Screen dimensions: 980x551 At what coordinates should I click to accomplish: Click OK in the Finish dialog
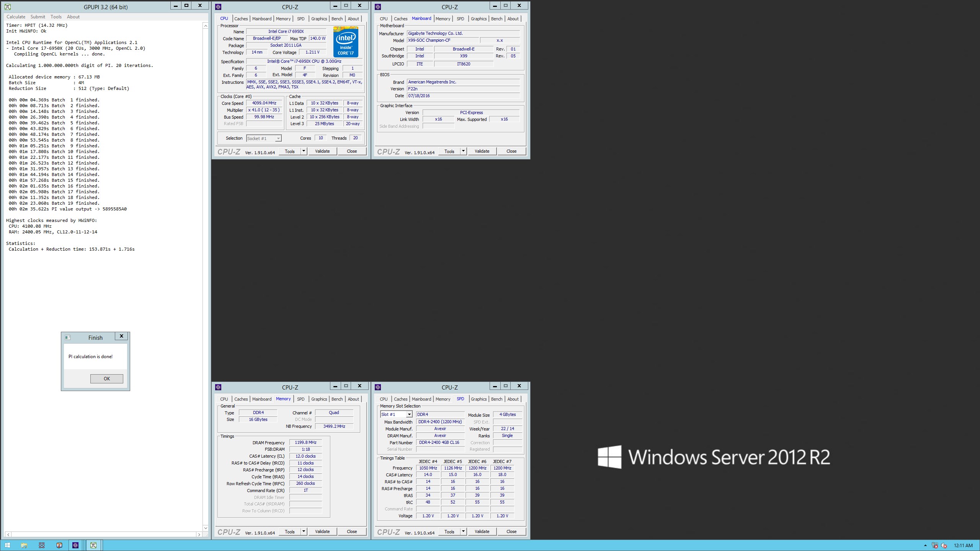point(107,379)
